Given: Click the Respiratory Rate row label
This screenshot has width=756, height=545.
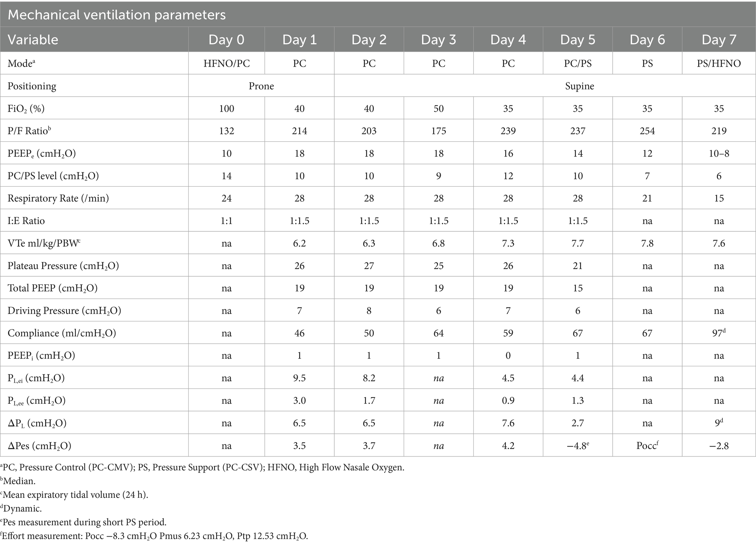Looking at the screenshot, I should pyautogui.click(x=58, y=198).
